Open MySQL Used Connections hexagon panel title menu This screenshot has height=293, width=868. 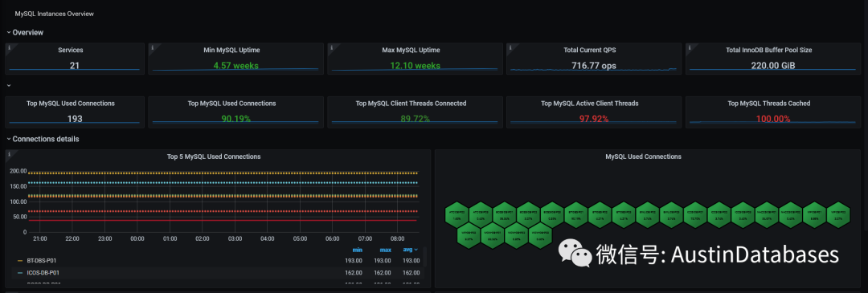click(643, 157)
